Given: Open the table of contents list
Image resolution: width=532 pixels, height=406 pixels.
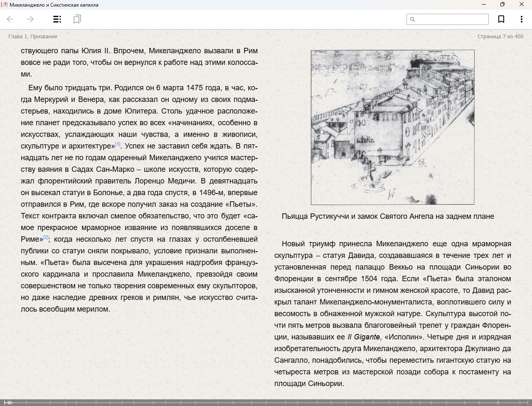Looking at the screenshot, I should (x=57, y=19).
